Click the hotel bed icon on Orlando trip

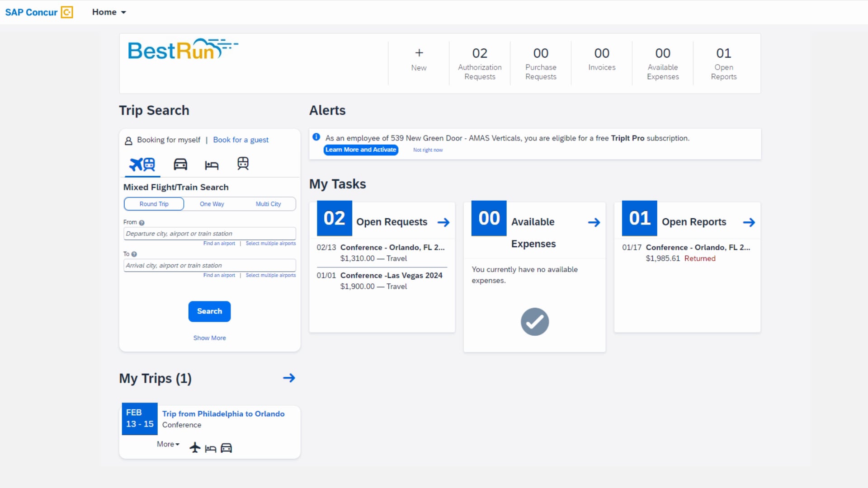tap(210, 448)
